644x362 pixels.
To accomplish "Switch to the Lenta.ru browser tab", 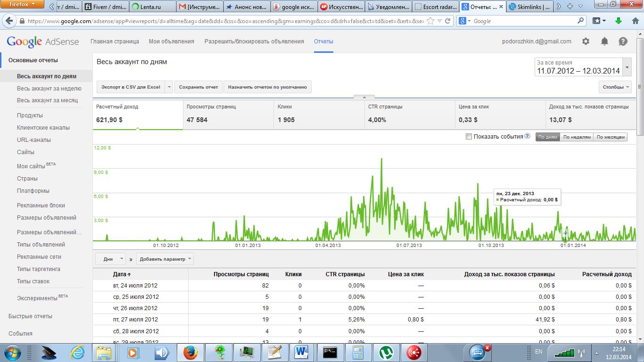I will click(152, 7).
